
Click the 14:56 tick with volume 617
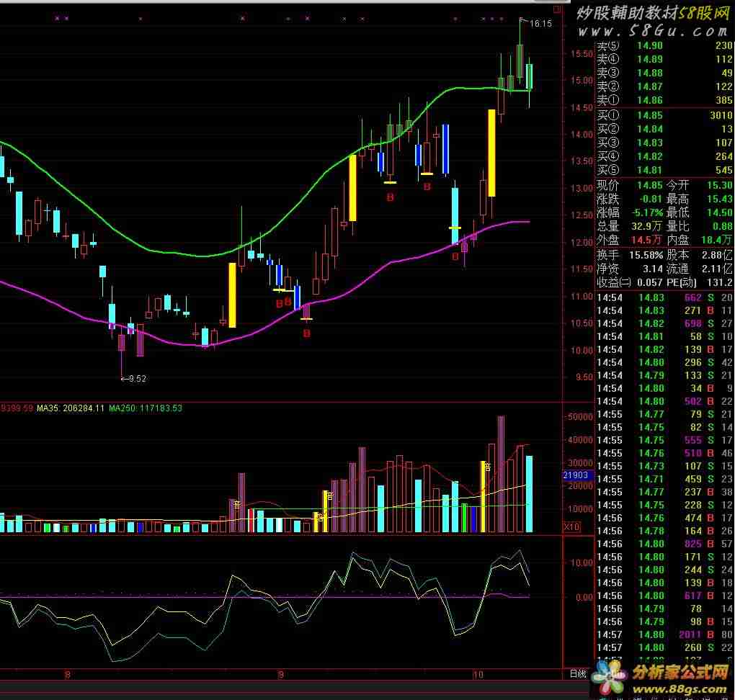(x=664, y=596)
